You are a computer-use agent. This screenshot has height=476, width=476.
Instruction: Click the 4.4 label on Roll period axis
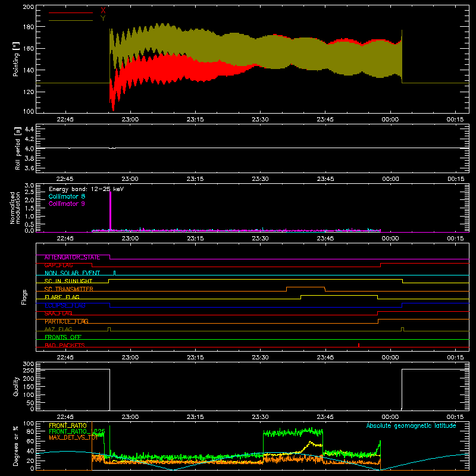click(29, 129)
